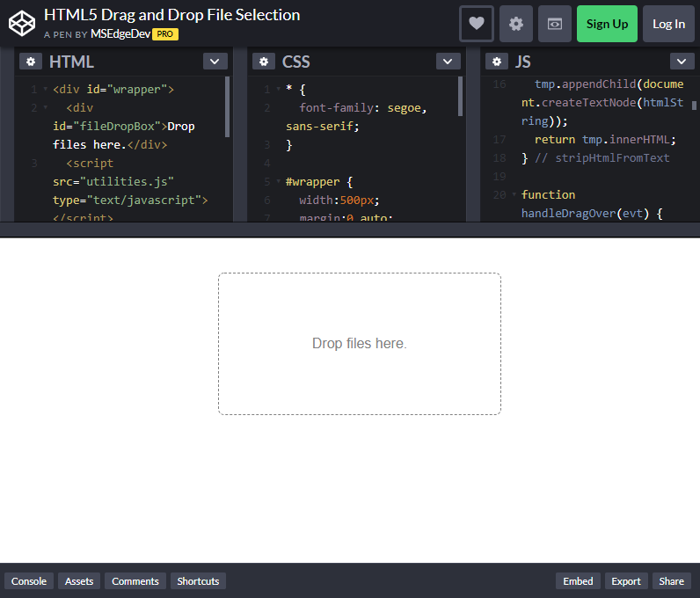Click '#wrapper {' selector in CSS

point(319,181)
